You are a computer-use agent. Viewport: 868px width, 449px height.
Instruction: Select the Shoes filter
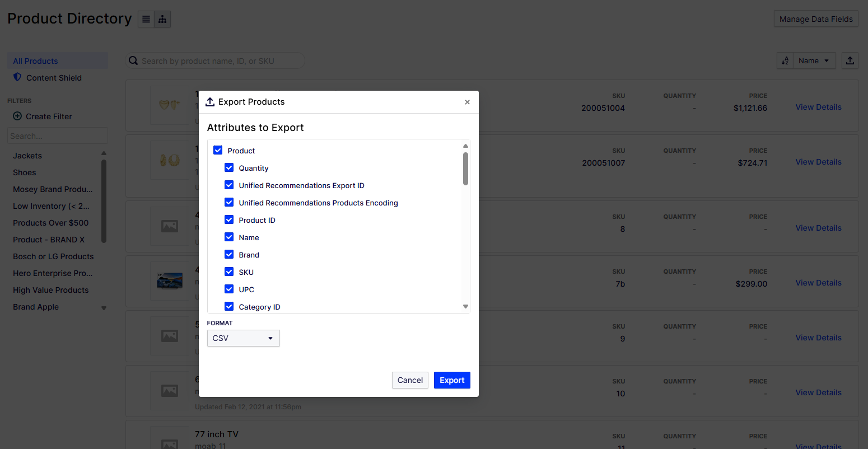point(24,172)
